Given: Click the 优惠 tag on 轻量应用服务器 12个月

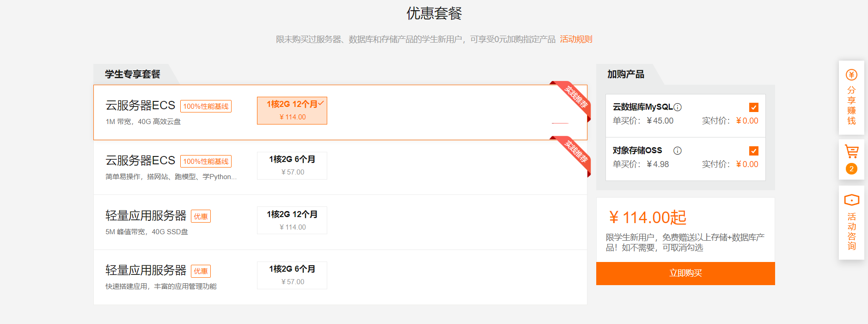Looking at the screenshot, I should point(201,217).
